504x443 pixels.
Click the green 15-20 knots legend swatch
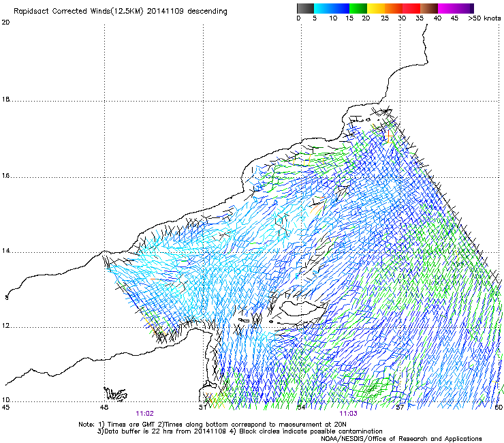pyautogui.click(x=358, y=8)
